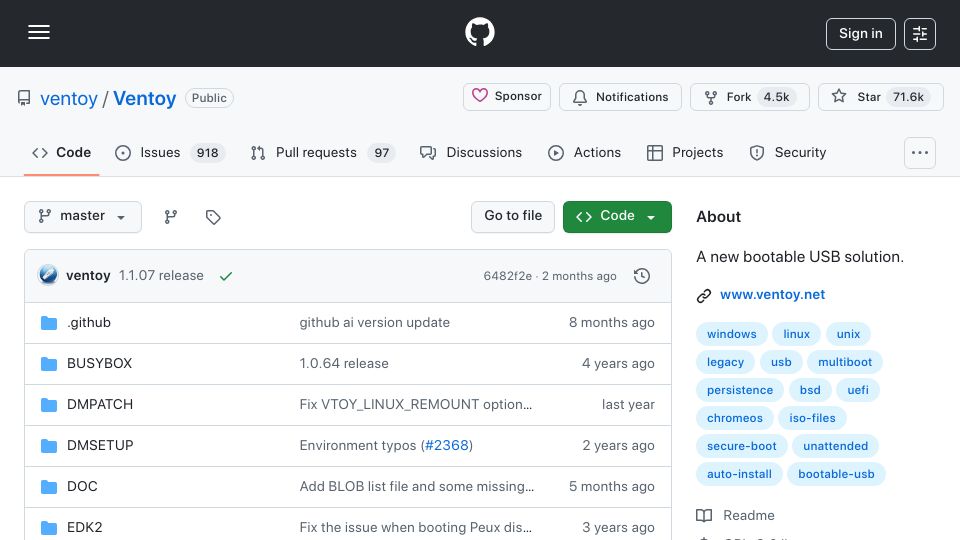Open the Actions tab
Image resolution: width=960 pixels, height=540 pixels.
pyautogui.click(x=584, y=152)
